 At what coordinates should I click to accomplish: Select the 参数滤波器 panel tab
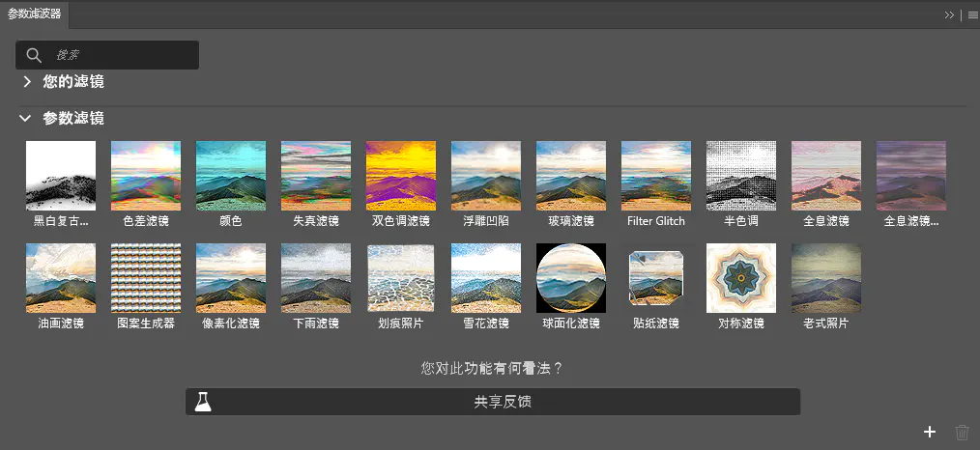34,14
